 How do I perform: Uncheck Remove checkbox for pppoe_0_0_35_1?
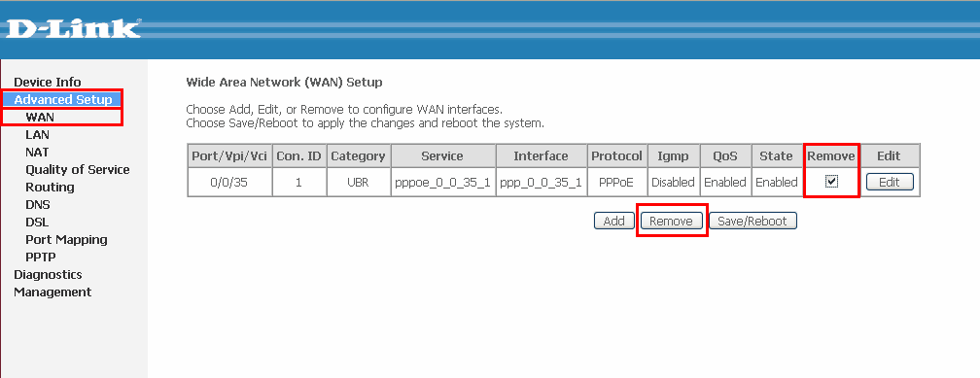(831, 182)
